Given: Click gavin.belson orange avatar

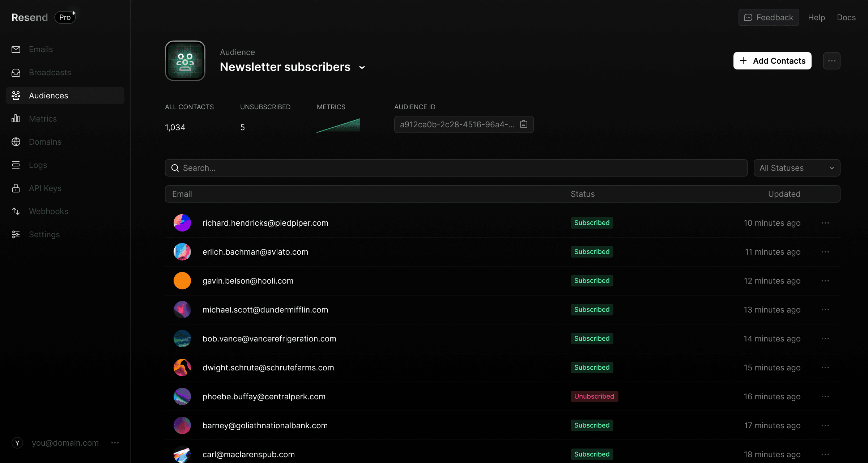Looking at the screenshot, I should tap(182, 281).
